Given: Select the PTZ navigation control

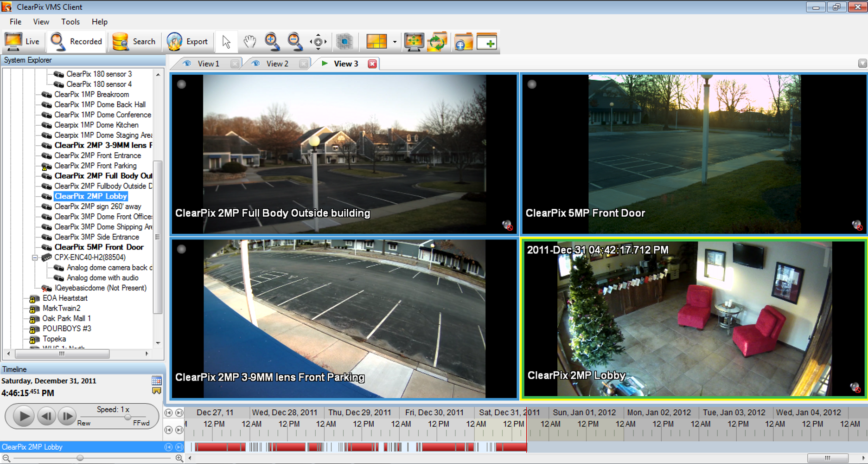Looking at the screenshot, I should [x=318, y=41].
